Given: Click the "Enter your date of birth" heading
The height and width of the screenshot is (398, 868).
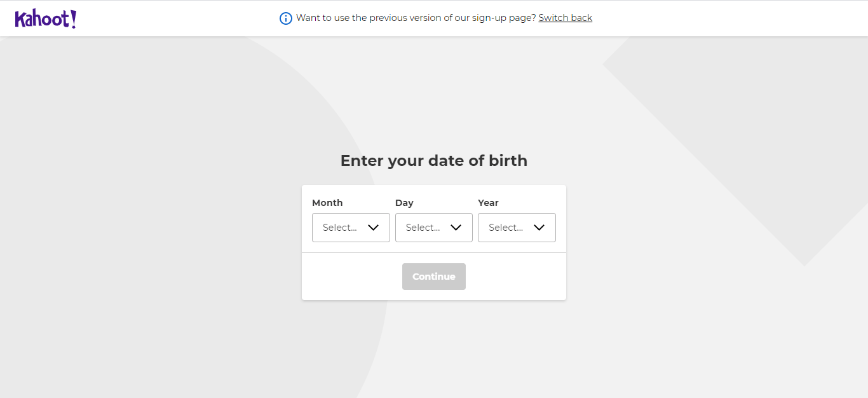Looking at the screenshot, I should [x=434, y=161].
